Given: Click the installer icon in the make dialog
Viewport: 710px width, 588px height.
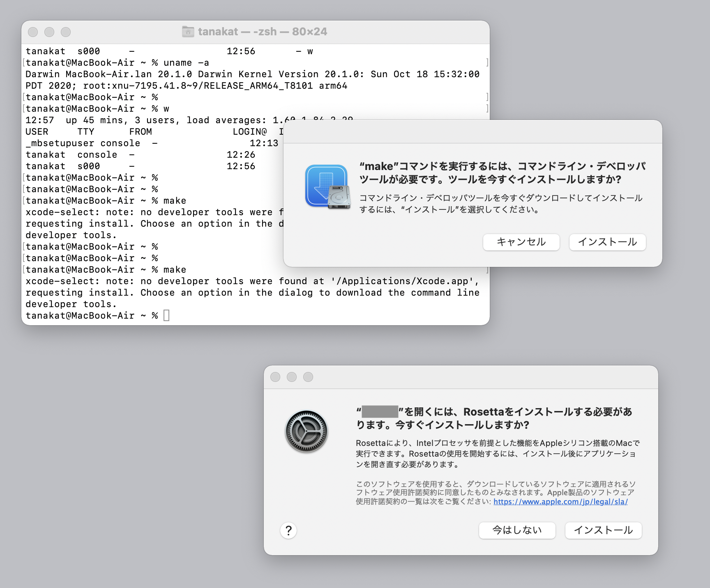Looking at the screenshot, I should coord(328,187).
